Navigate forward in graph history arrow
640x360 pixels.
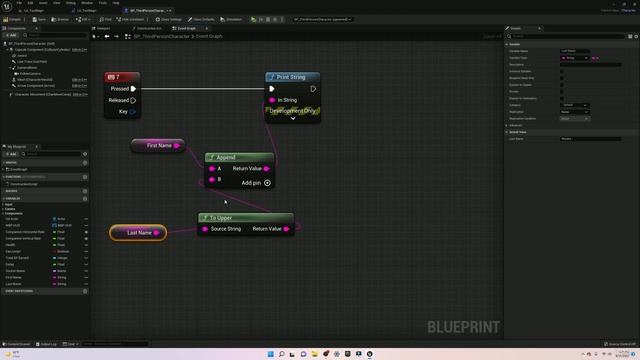(x=116, y=36)
